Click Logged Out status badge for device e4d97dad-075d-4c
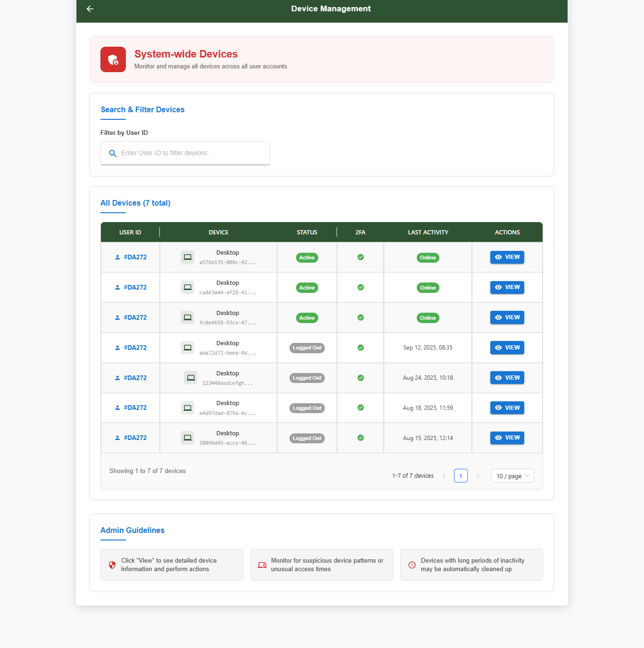The width and height of the screenshot is (644, 648). [x=307, y=408]
